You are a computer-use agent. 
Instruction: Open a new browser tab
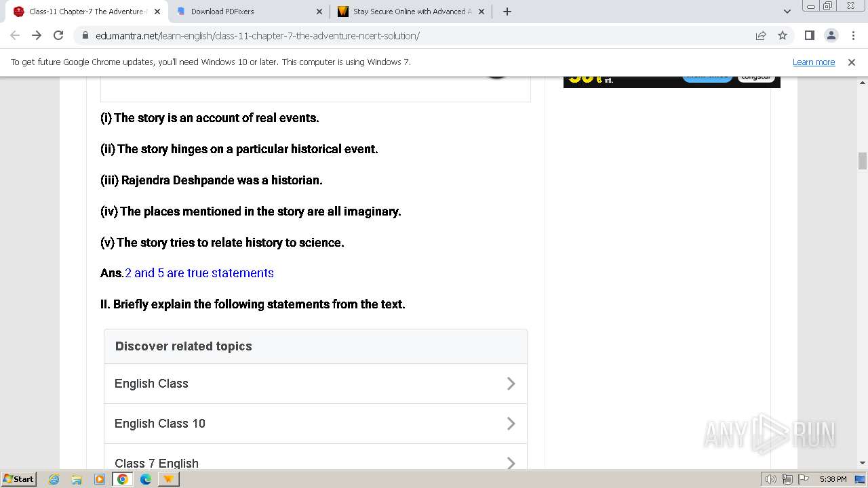(x=507, y=12)
